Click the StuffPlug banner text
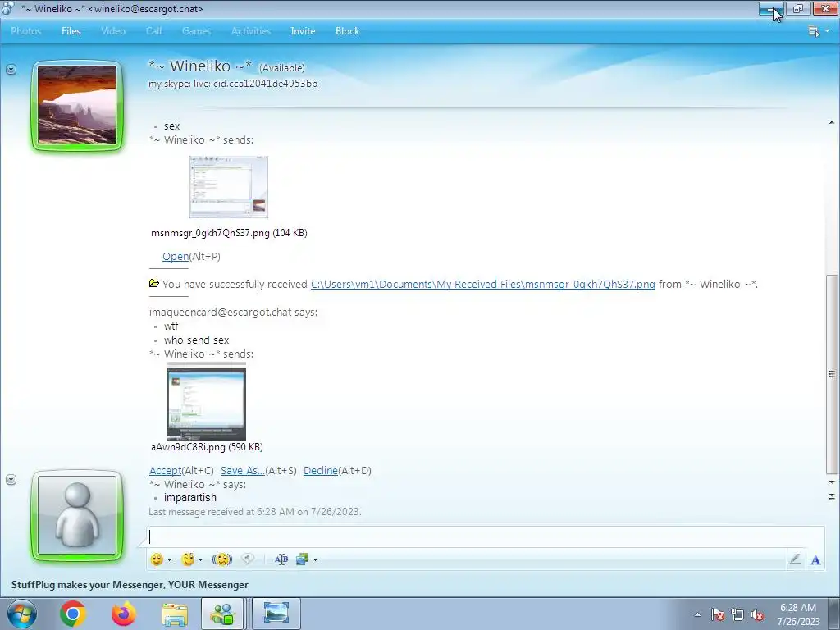 pos(130,584)
